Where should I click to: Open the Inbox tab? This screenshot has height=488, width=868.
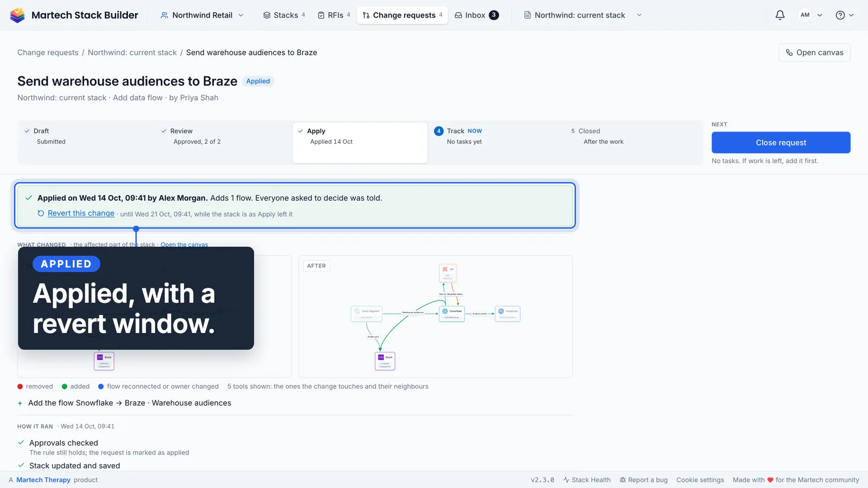click(x=476, y=15)
